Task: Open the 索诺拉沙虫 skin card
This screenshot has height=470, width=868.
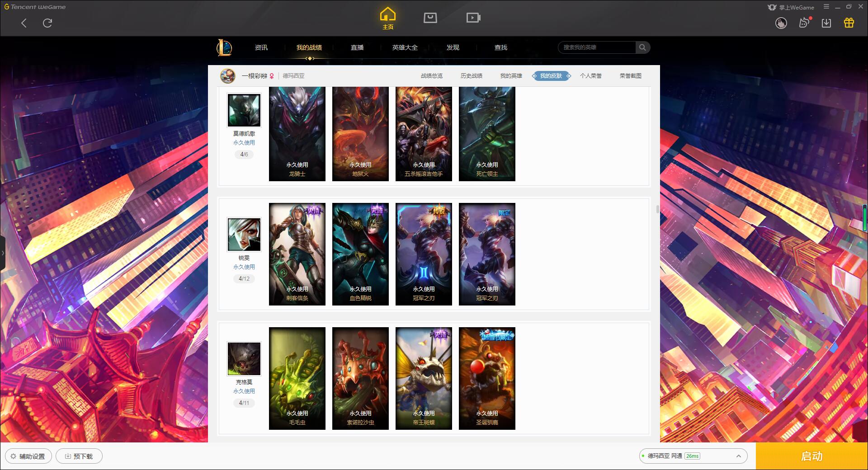Action: click(x=360, y=378)
